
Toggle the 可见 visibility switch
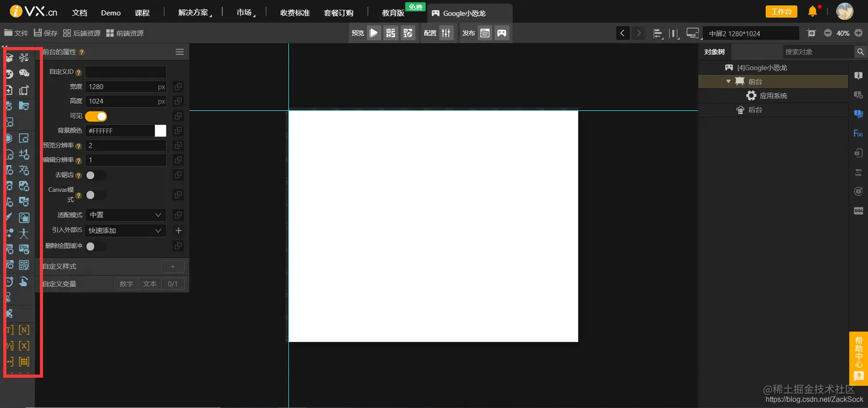96,116
